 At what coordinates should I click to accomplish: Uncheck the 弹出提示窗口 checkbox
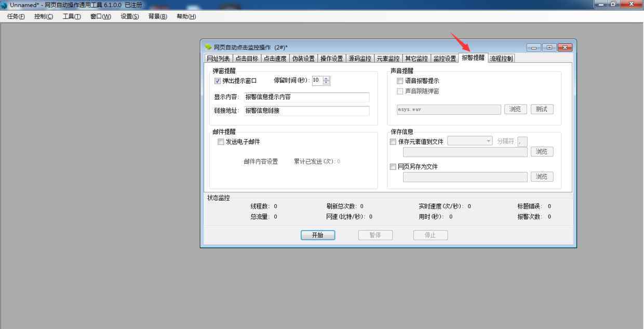tap(218, 81)
